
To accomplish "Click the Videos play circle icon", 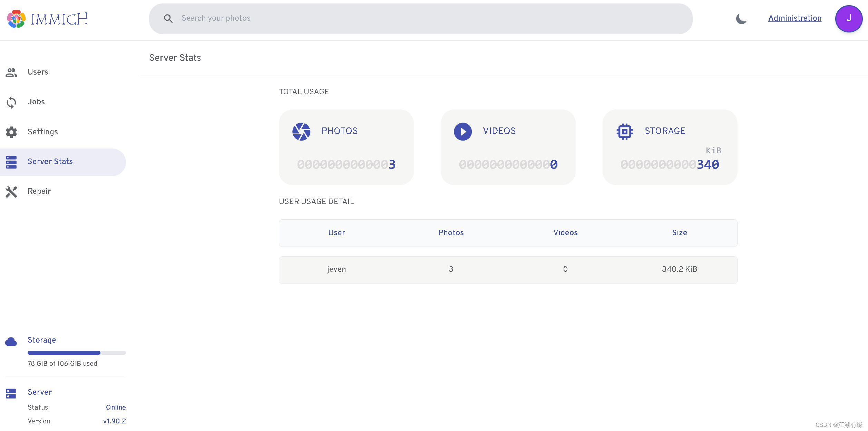I will [x=462, y=132].
